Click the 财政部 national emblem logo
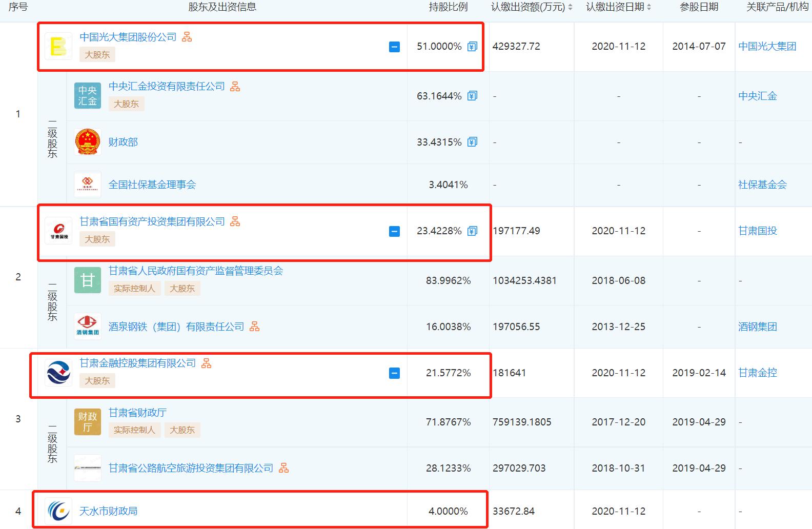 click(87, 142)
